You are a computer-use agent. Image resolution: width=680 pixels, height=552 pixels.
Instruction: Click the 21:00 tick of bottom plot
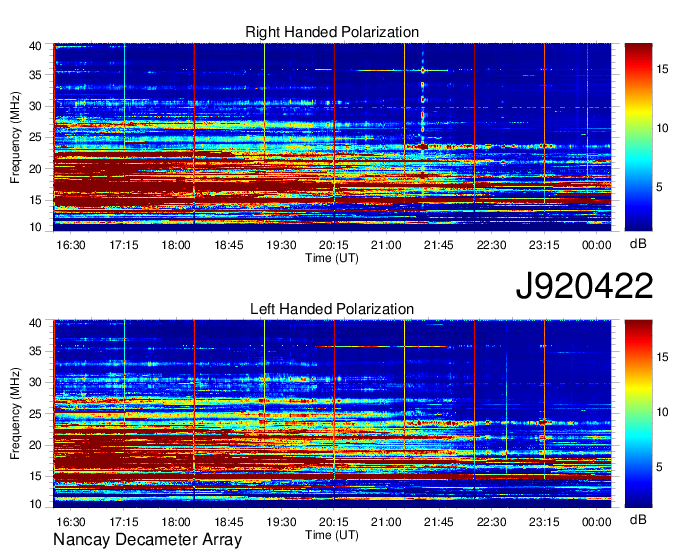point(386,522)
